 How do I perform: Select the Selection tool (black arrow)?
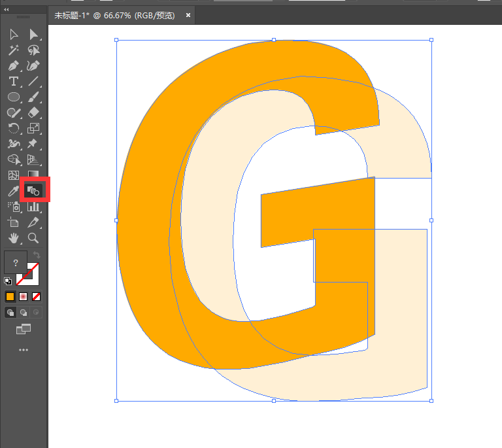point(14,35)
